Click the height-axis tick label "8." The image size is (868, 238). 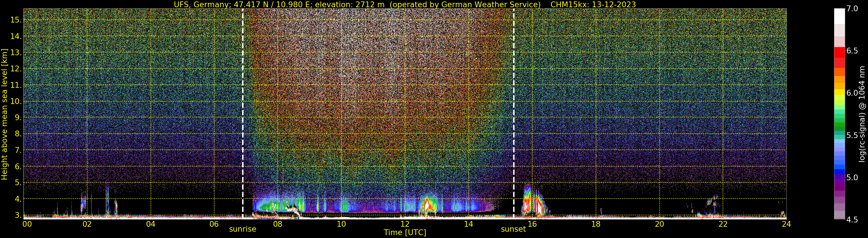pyautogui.click(x=18, y=134)
